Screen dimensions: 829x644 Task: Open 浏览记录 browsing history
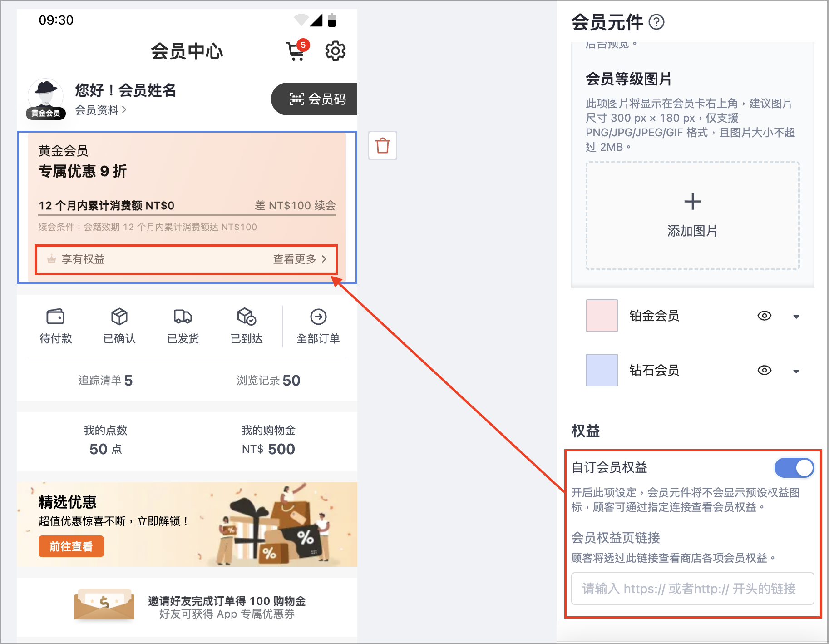[268, 380]
